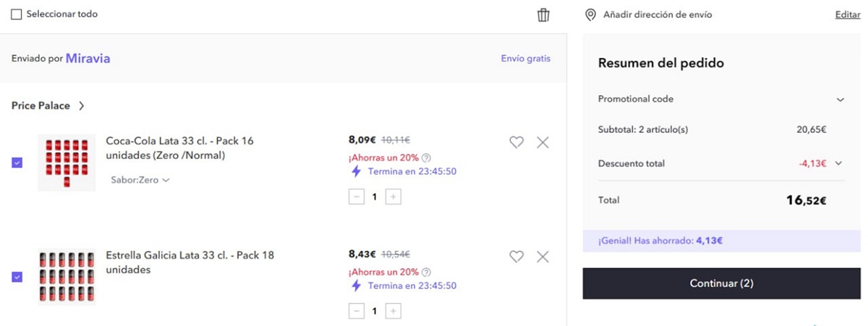Click the Coca-Cola pack product thumbnail
The height and width of the screenshot is (326, 868).
[x=67, y=163]
